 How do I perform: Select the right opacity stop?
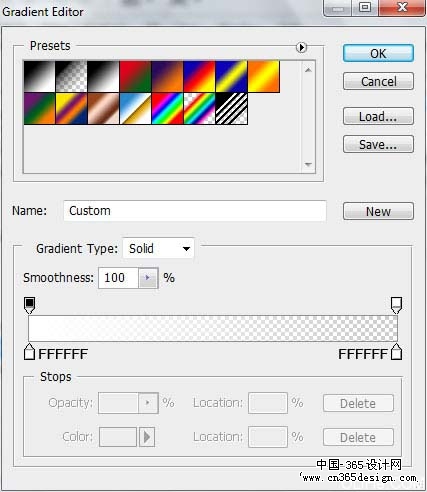point(396,305)
